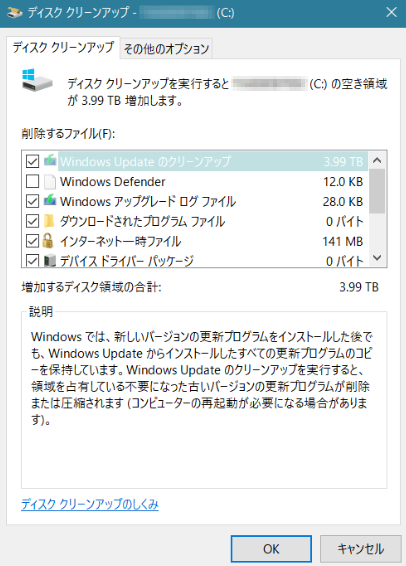The width and height of the screenshot is (406, 566).
Task: Open the ディスク クリーンアップのしくみ link
Action: [90, 504]
